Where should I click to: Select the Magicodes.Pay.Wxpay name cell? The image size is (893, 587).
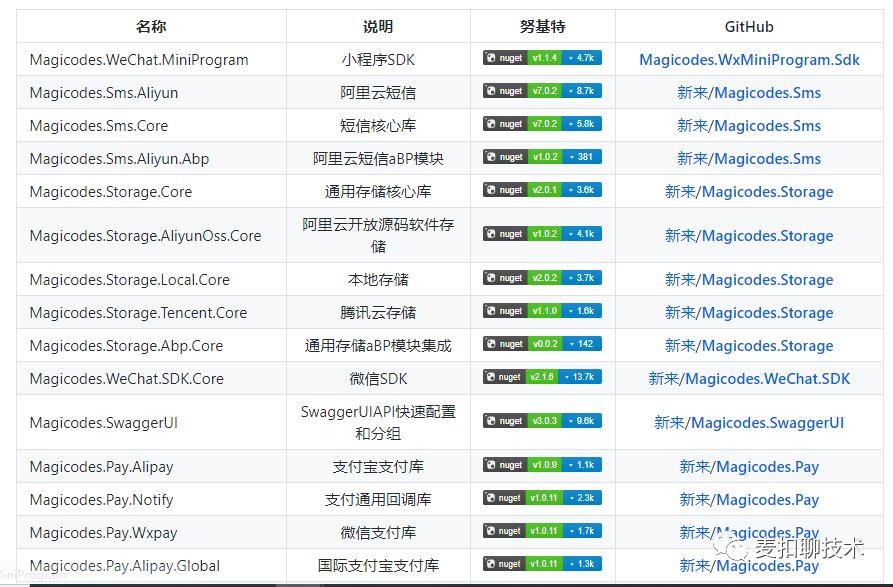[151, 532]
